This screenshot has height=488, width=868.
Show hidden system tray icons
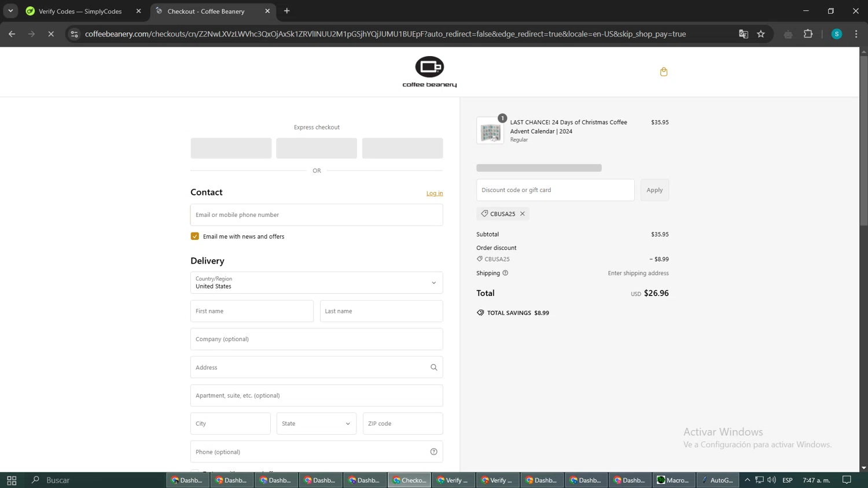(747, 480)
